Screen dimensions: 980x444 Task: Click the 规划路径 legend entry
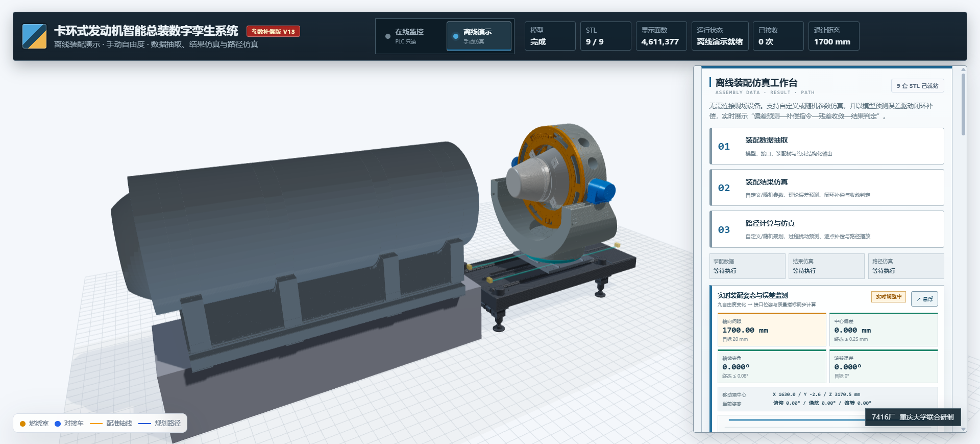pyautogui.click(x=160, y=423)
